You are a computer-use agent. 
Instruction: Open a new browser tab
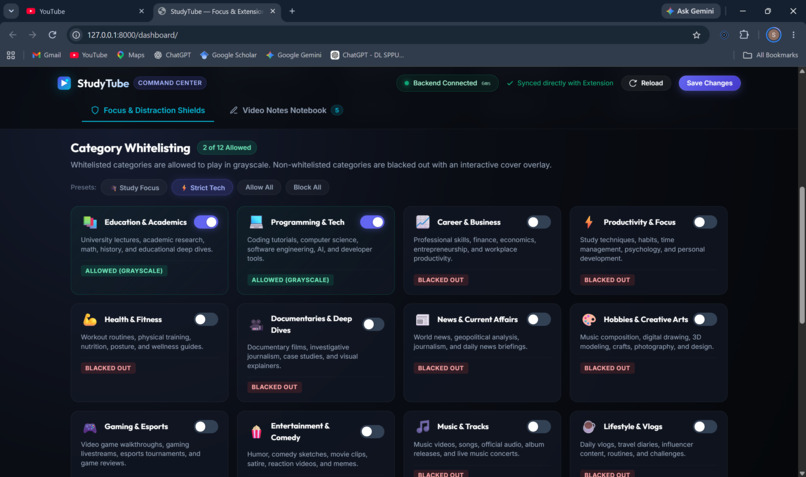(292, 11)
